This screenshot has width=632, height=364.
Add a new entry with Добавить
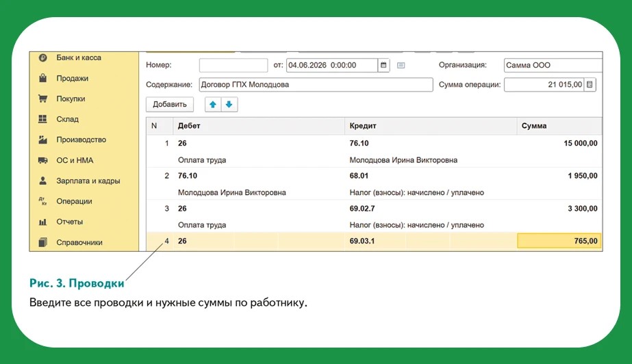pyautogui.click(x=170, y=105)
